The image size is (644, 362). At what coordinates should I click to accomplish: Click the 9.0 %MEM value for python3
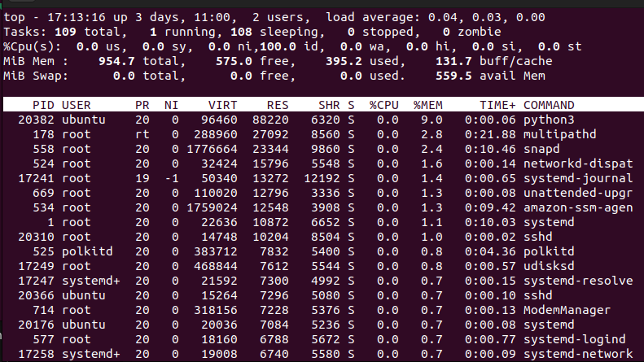click(x=432, y=120)
